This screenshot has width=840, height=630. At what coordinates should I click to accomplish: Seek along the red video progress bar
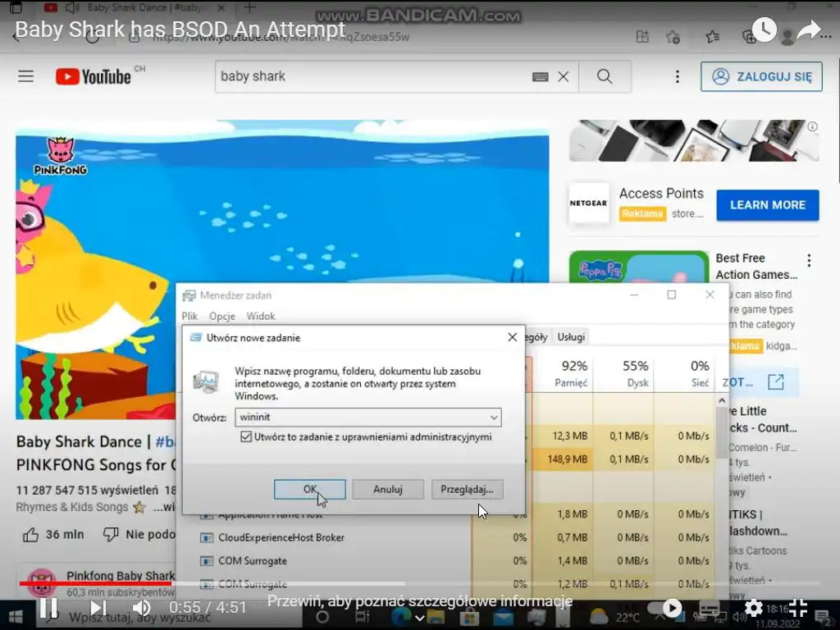95,584
